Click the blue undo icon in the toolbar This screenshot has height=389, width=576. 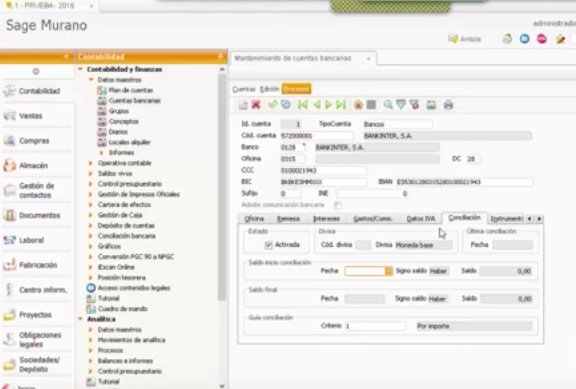pyautogui.click(x=286, y=105)
